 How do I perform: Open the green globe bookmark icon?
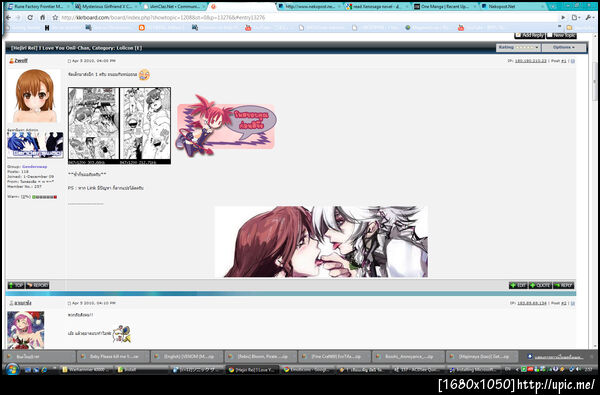point(408,28)
